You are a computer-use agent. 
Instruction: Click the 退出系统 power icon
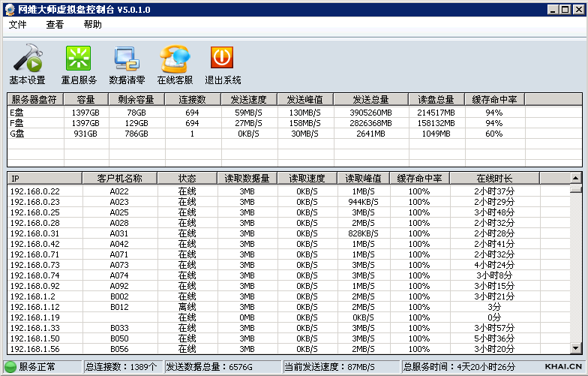coord(222,59)
